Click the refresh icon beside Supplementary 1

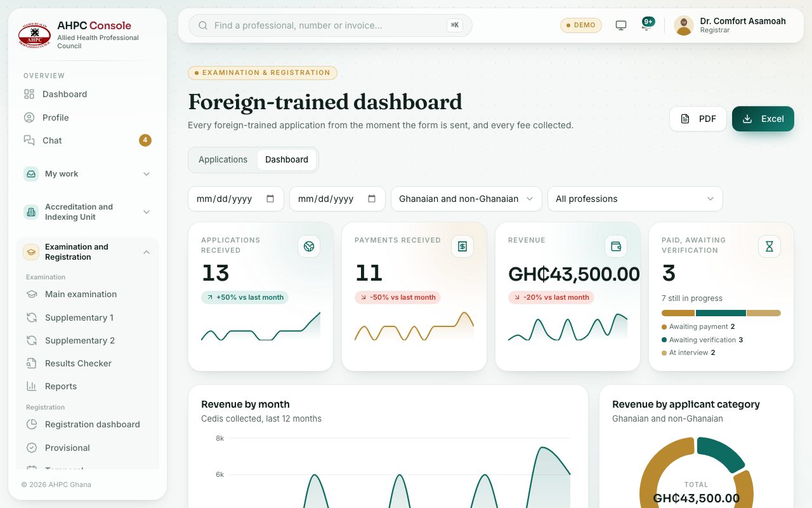[x=32, y=317]
